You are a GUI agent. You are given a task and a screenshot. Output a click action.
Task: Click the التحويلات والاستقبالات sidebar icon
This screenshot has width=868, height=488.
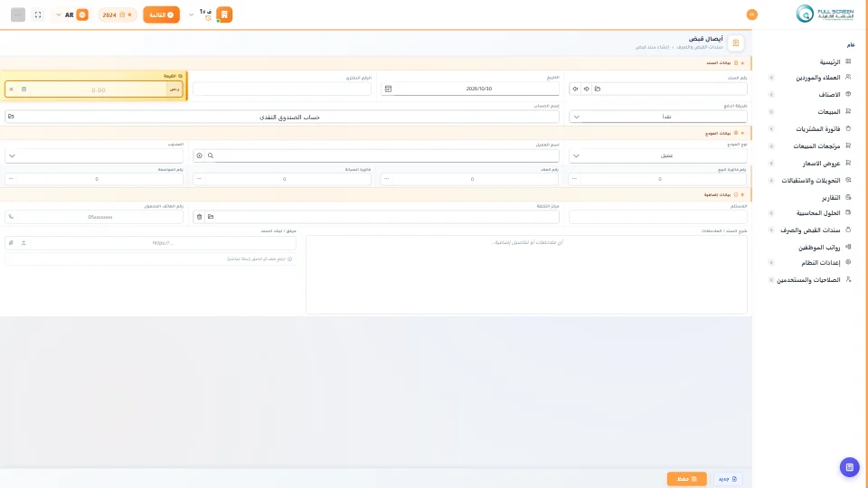[848, 180]
